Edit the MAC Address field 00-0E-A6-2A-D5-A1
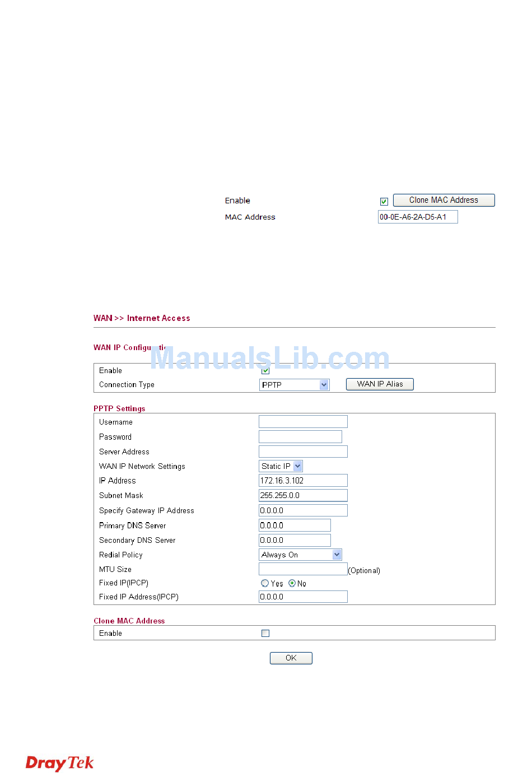The height and width of the screenshot is (777, 532). pyautogui.click(x=418, y=217)
